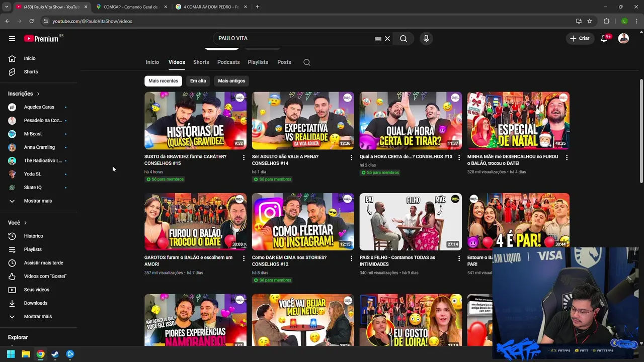Switch to channel Posts tab
The height and width of the screenshot is (362, 644).
point(284,62)
